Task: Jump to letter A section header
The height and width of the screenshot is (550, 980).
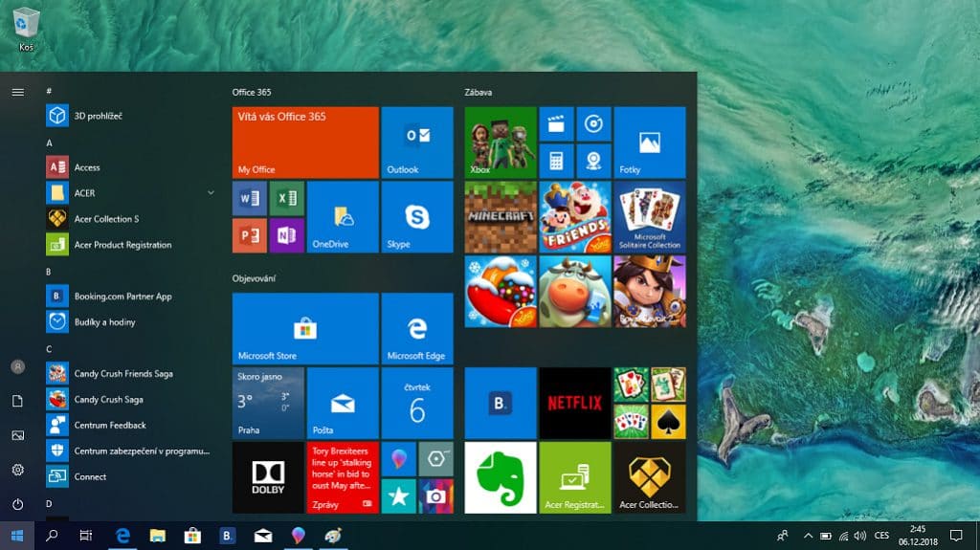Action: pos(49,143)
